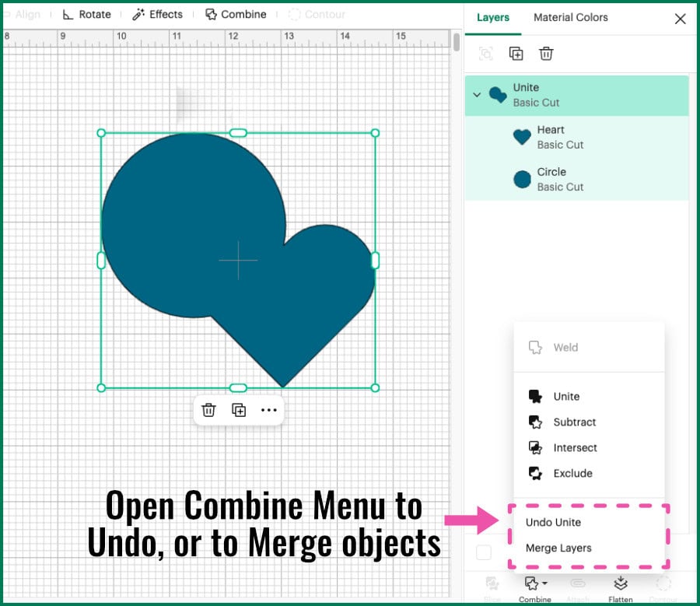Click the Flatten button in bottom bar
This screenshot has height=606, width=700.
621,589
